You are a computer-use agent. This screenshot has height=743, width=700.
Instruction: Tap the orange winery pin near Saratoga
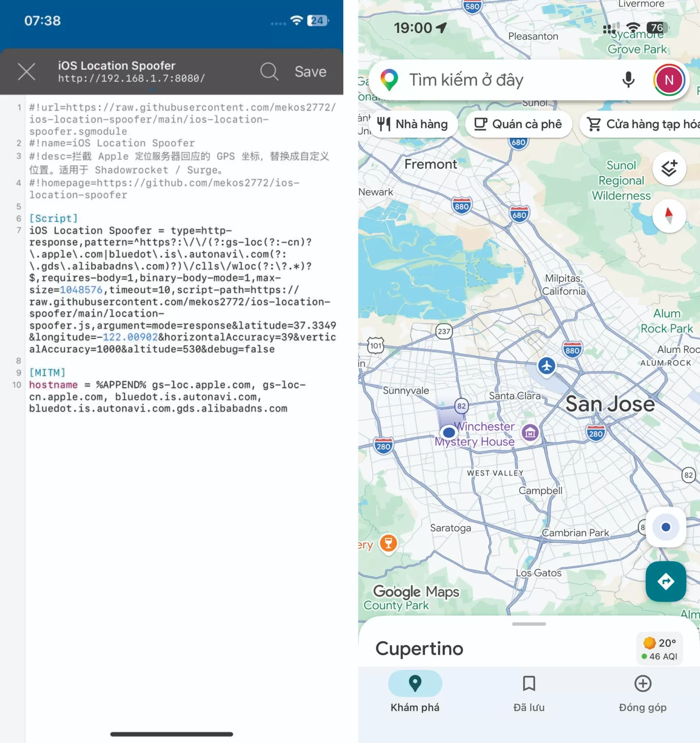[388, 543]
